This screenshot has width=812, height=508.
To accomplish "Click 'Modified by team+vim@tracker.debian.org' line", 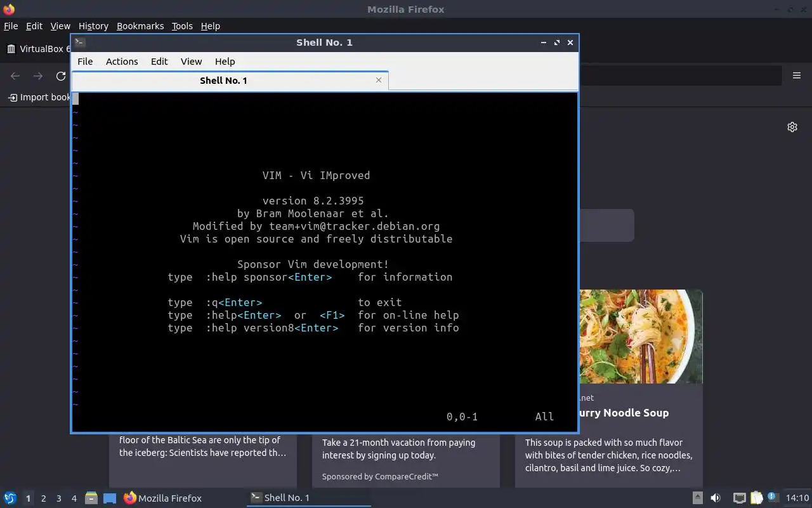I will click(316, 226).
